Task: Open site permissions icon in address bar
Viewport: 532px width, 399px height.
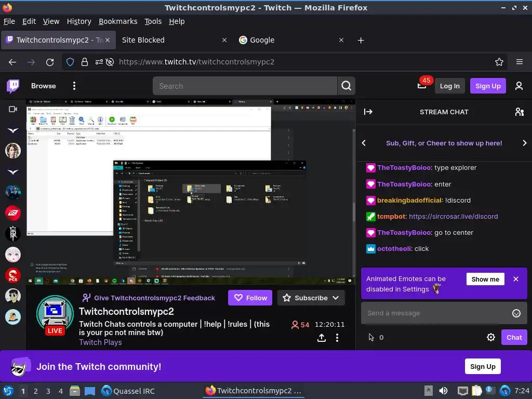Action: click(x=99, y=62)
